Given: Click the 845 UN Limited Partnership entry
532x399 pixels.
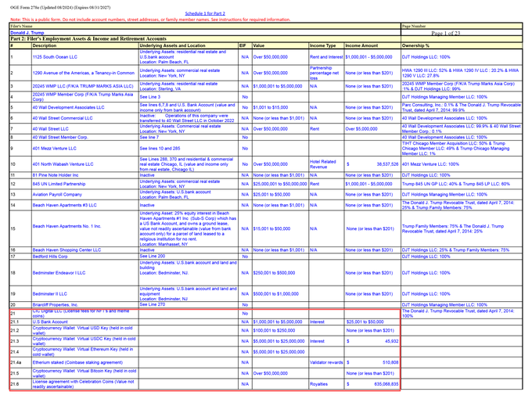Looking at the screenshot, I should click(x=59, y=184).
